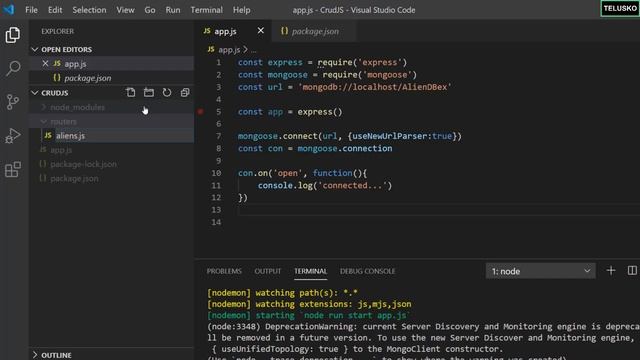This screenshot has height=360, width=640.
Task: Click 'require' on line 1
Action: coord(335,62)
